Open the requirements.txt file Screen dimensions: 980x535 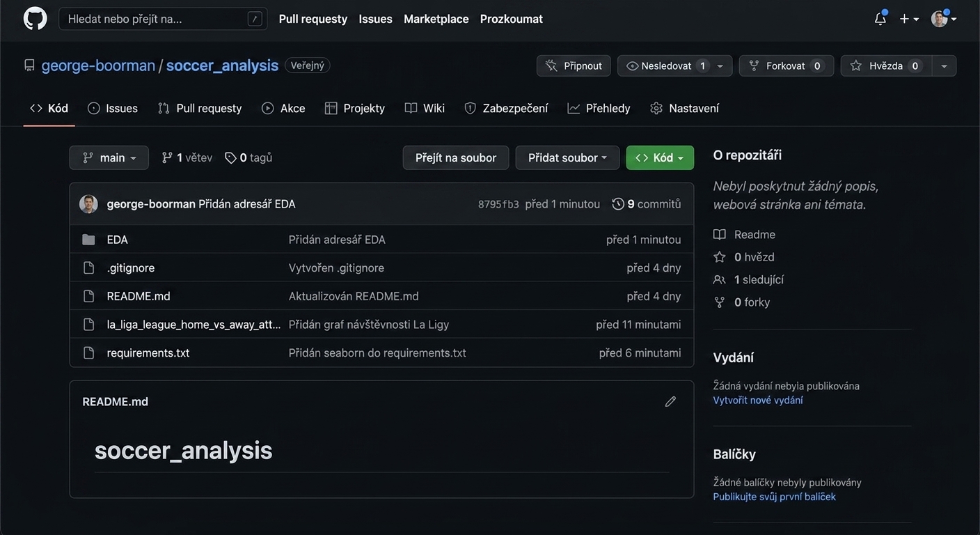[148, 353]
